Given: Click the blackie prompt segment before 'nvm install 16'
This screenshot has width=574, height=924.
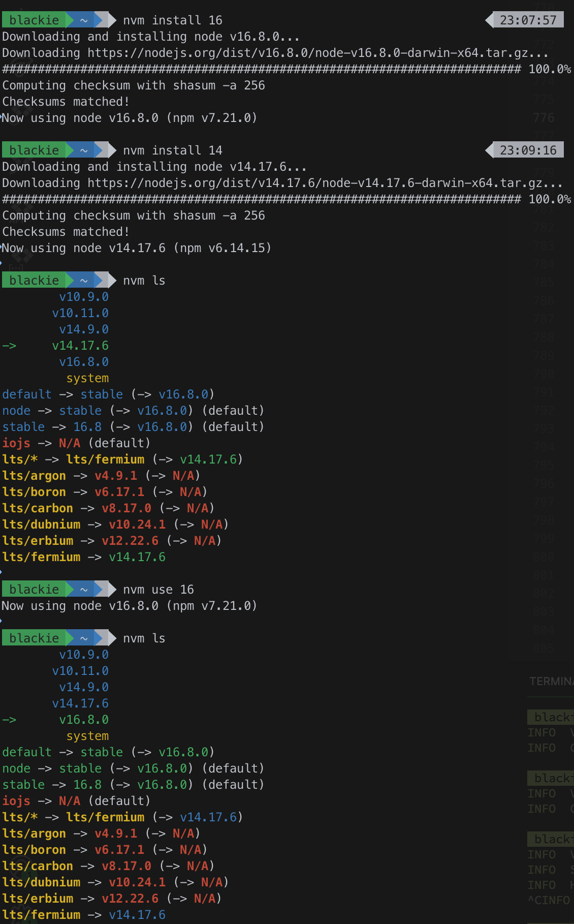Looking at the screenshot, I should (x=34, y=20).
